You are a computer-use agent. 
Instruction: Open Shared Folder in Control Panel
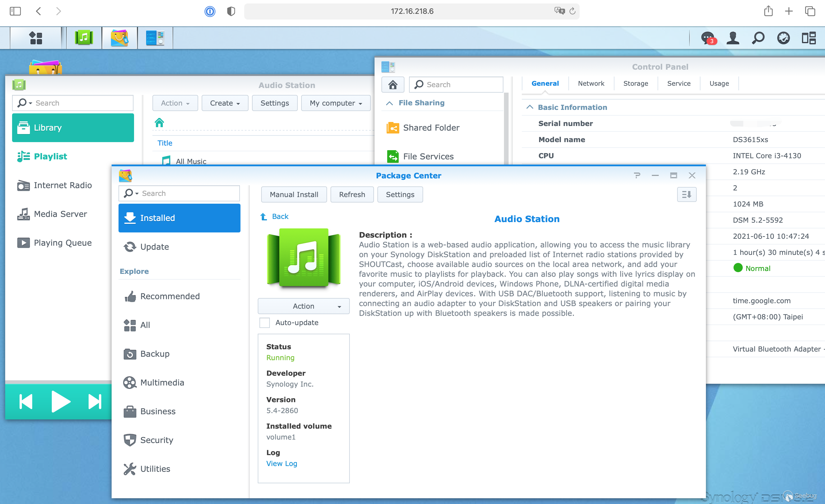click(431, 128)
